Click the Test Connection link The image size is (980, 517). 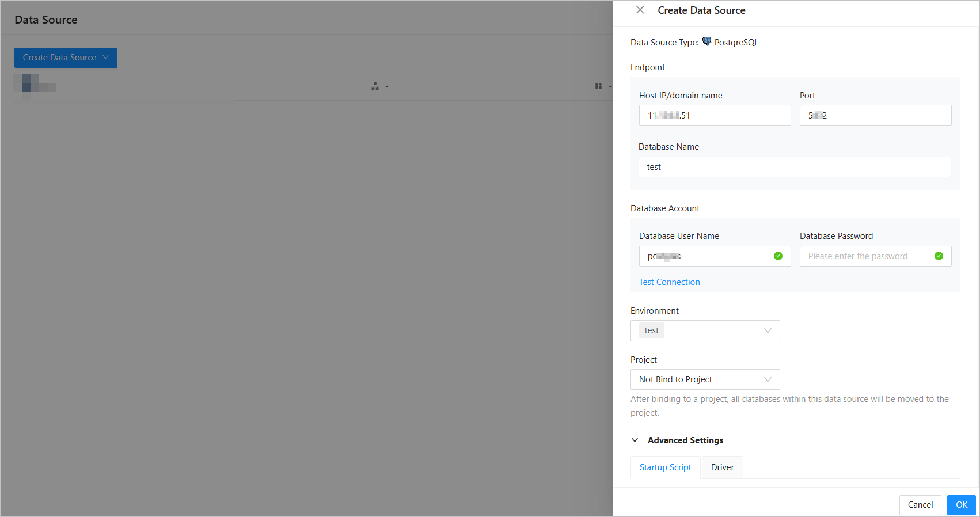[x=669, y=282]
